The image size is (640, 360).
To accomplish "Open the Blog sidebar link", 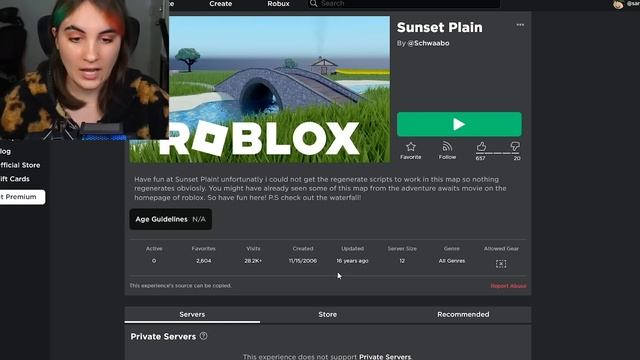I will (5, 151).
